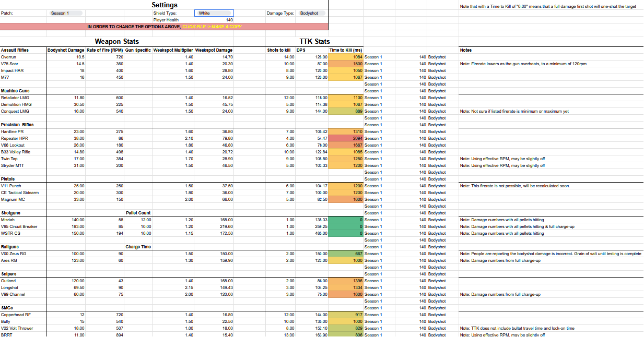Select the V11 Punch cell
Viewport: 644px width, 337px height.
(24, 186)
